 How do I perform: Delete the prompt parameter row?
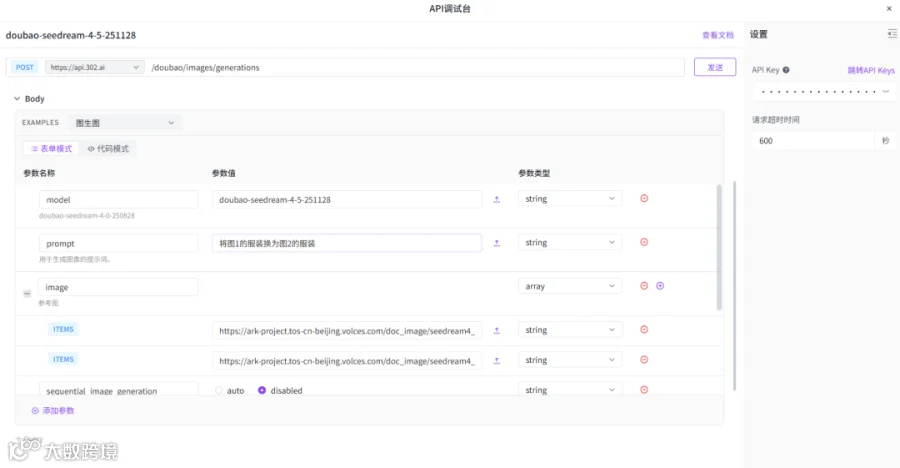[x=644, y=242]
